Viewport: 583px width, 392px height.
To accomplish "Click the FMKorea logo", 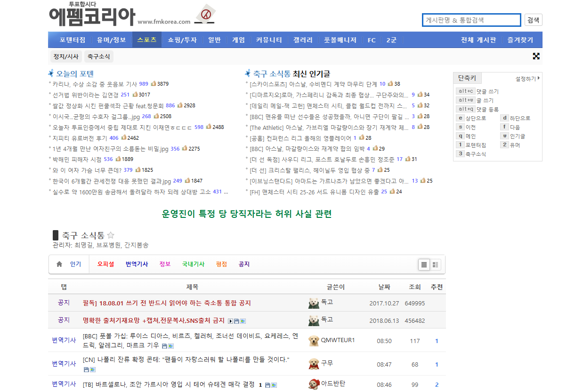I will point(120,15).
